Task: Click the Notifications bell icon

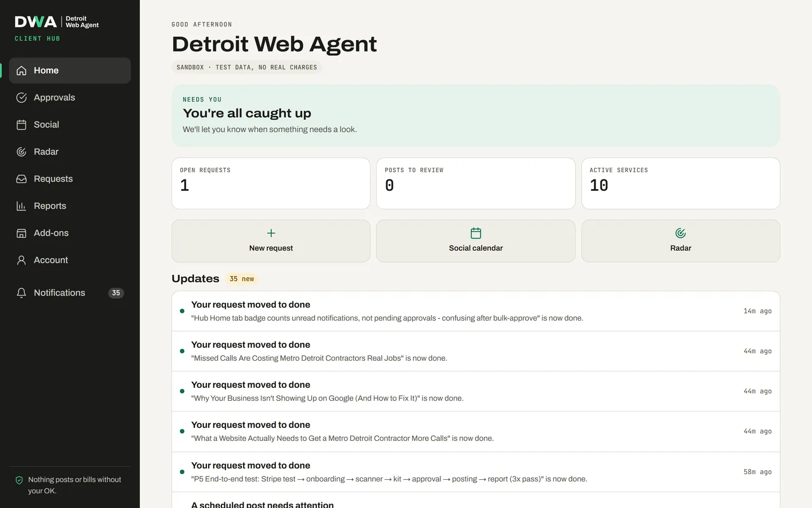Action: pyautogui.click(x=21, y=293)
